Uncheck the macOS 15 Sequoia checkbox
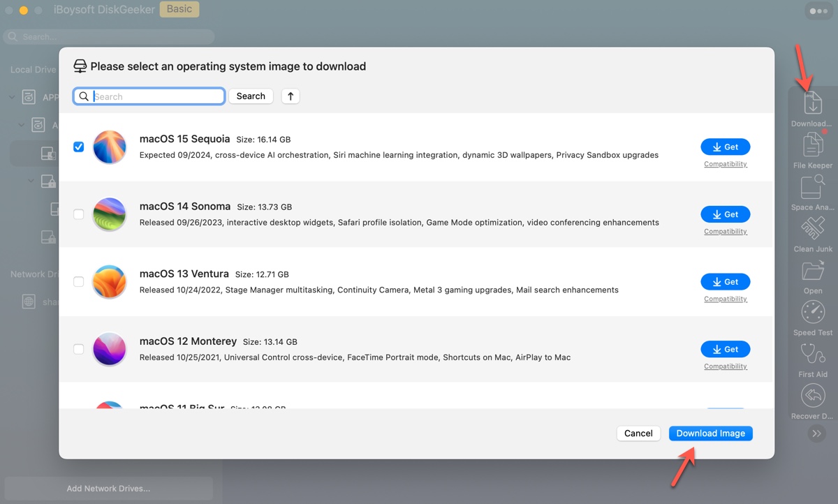838x504 pixels. click(x=79, y=147)
